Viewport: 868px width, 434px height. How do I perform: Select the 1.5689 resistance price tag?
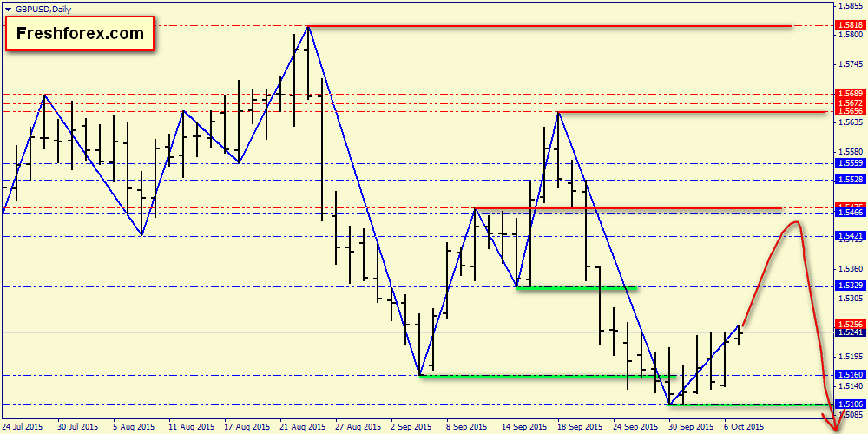pos(849,94)
